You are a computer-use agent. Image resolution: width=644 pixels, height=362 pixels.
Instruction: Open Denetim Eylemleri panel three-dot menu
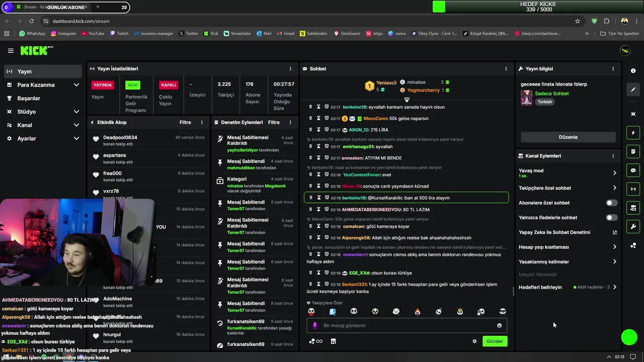290,122
